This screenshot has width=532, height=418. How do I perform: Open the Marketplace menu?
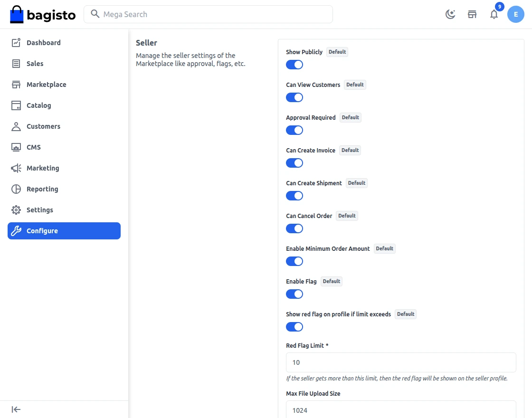[x=46, y=85]
